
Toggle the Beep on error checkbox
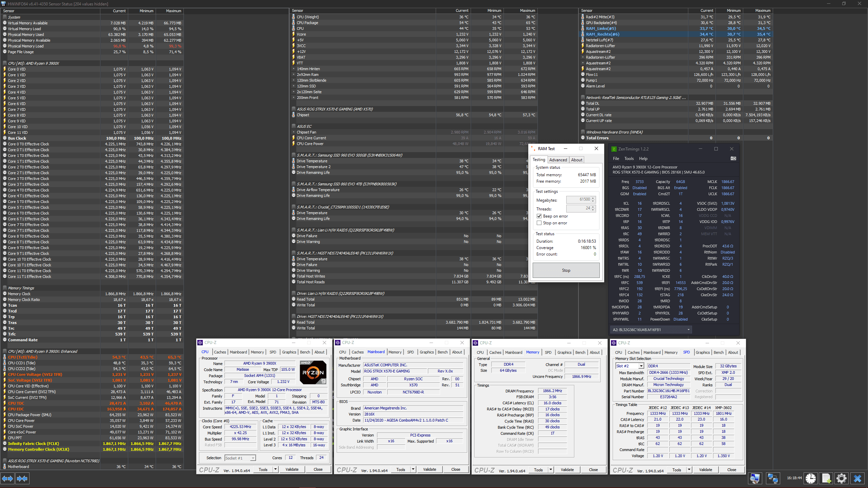click(x=539, y=216)
